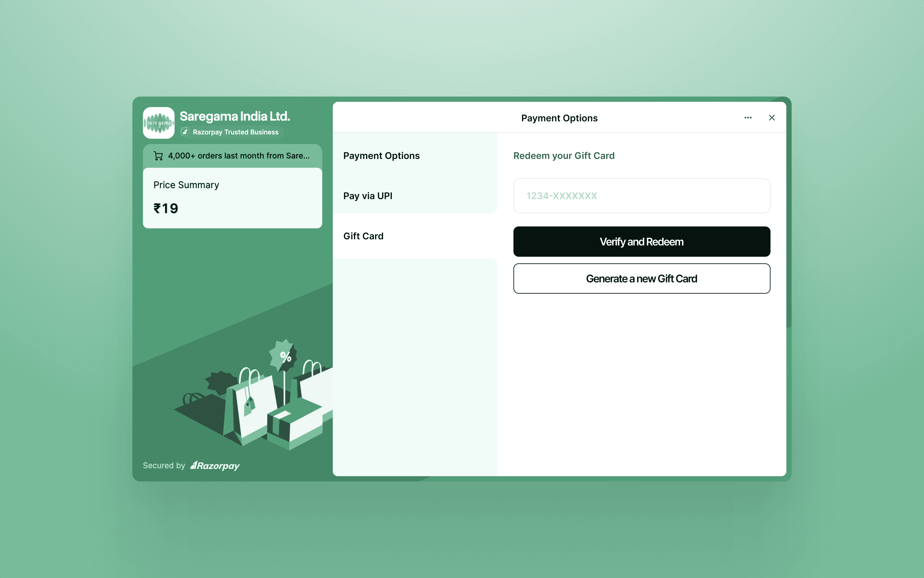Expand the Price Summary card

tap(186, 185)
